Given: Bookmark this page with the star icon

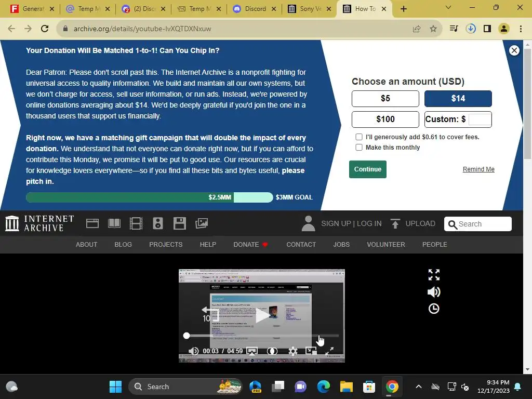Looking at the screenshot, I should coord(433,29).
